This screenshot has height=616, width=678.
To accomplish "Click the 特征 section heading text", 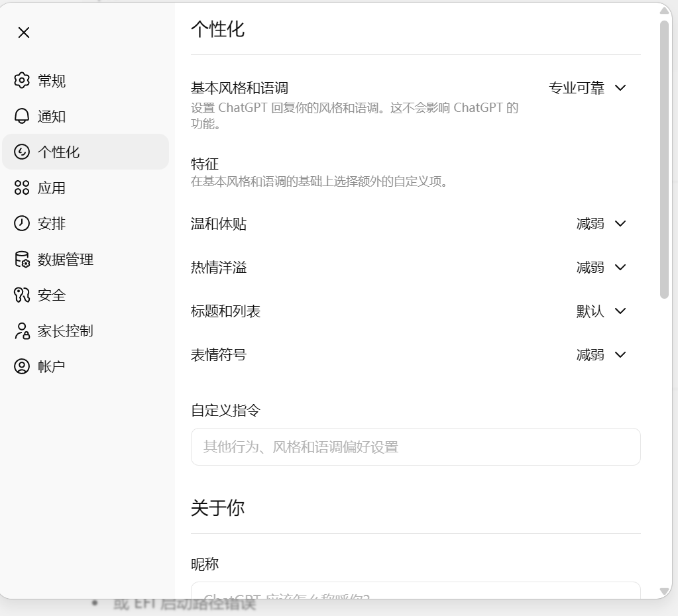I will tap(205, 164).
